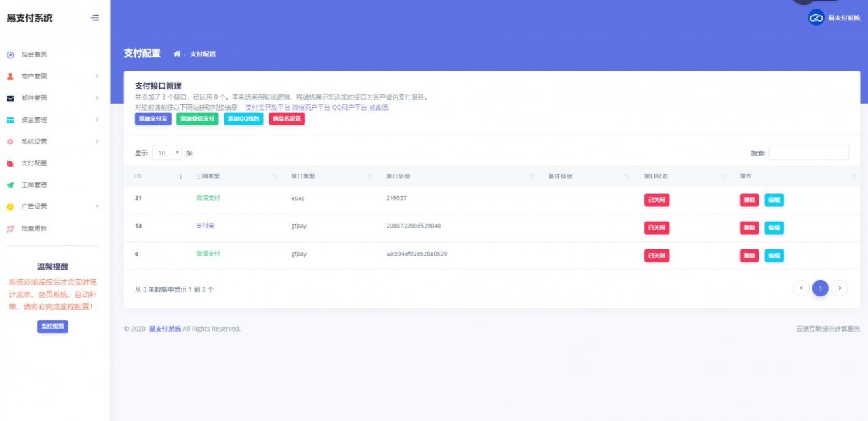Click the 添加微信支付 button
This screenshot has width=868, height=421.
[197, 119]
